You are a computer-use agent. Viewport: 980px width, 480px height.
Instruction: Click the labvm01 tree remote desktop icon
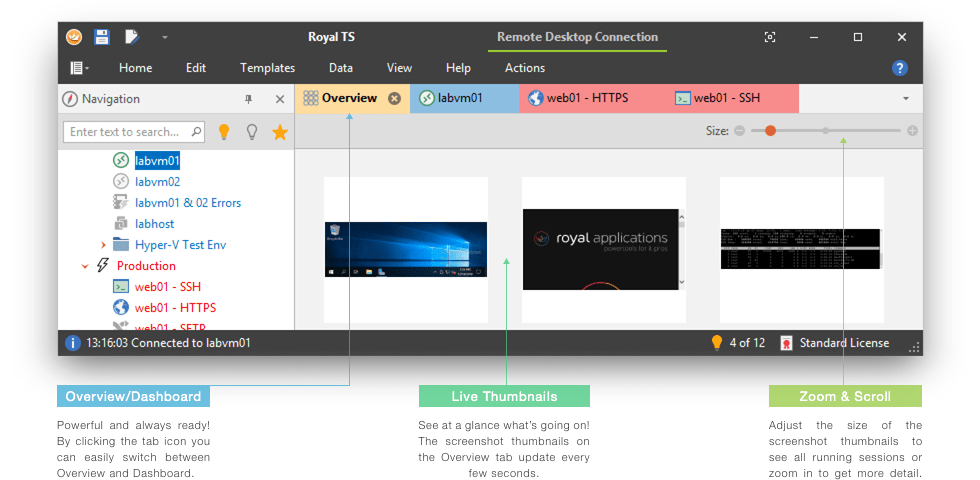121,161
